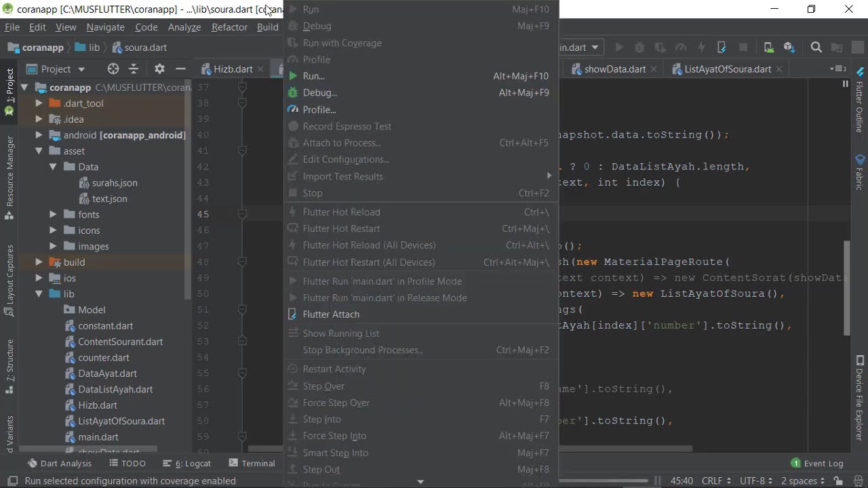Close the ListAyatOfSoura.dart tab
The height and width of the screenshot is (488, 868).
pos(779,69)
